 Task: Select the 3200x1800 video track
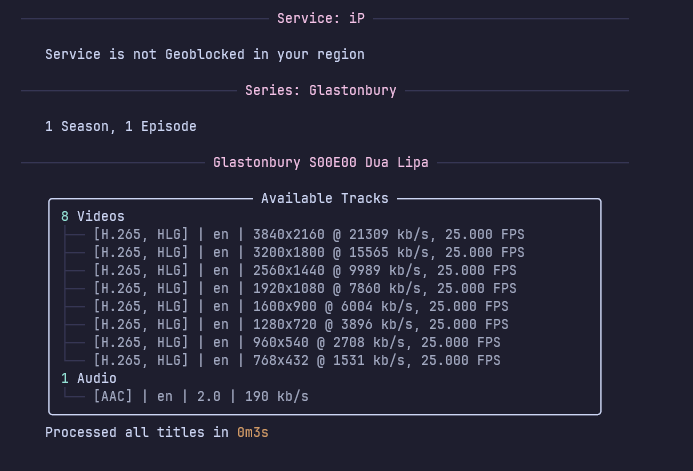point(309,253)
